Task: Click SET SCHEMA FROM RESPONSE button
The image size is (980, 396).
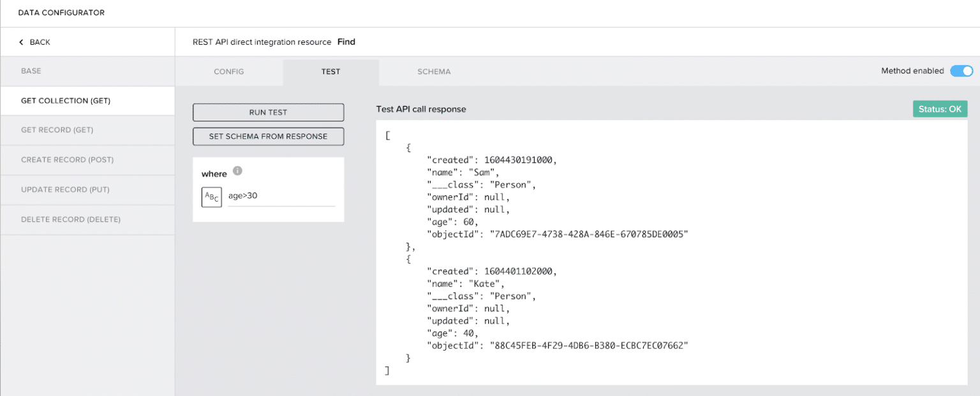Action: click(x=268, y=136)
